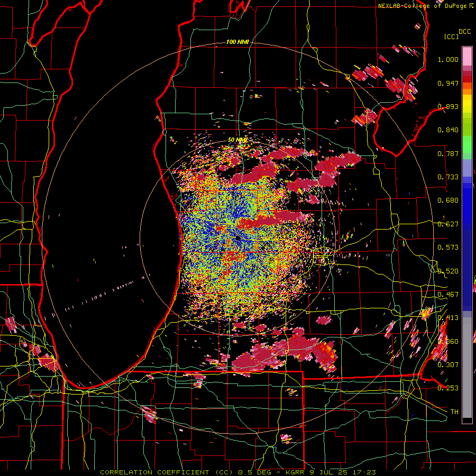
Task: Click the 0.680 value on the color scale
Action: 448,200
